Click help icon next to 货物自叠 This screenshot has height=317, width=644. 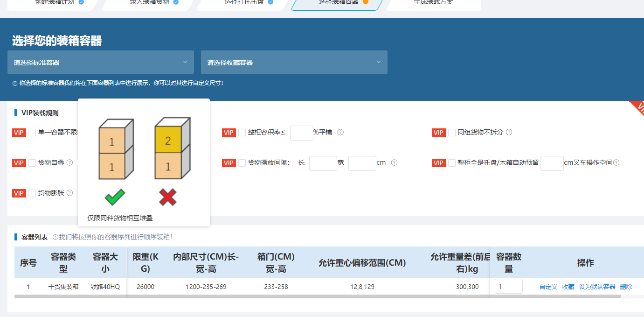coord(70,162)
